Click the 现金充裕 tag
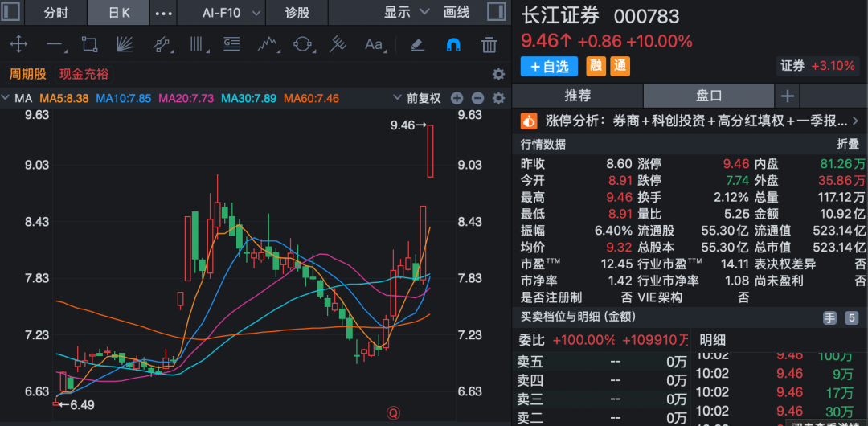Image resolution: width=868 pixels, height=426 pixels. pyautogui.click(x=84, y=74)
